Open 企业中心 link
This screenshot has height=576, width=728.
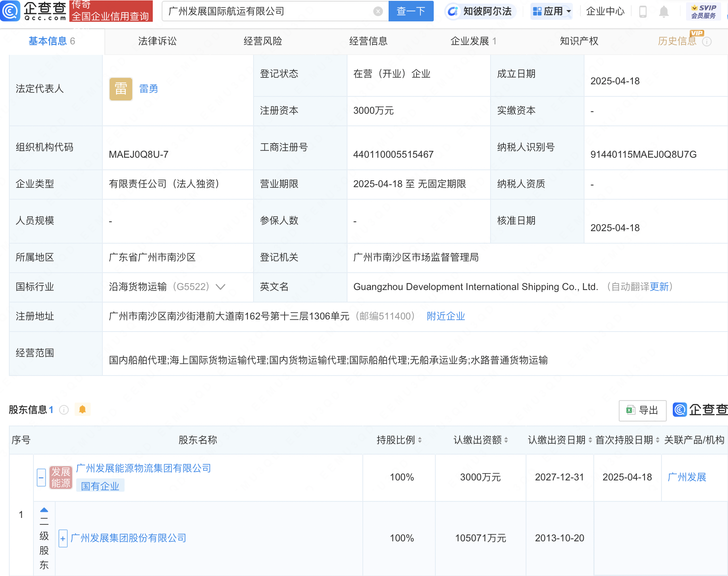click(605, 11)
